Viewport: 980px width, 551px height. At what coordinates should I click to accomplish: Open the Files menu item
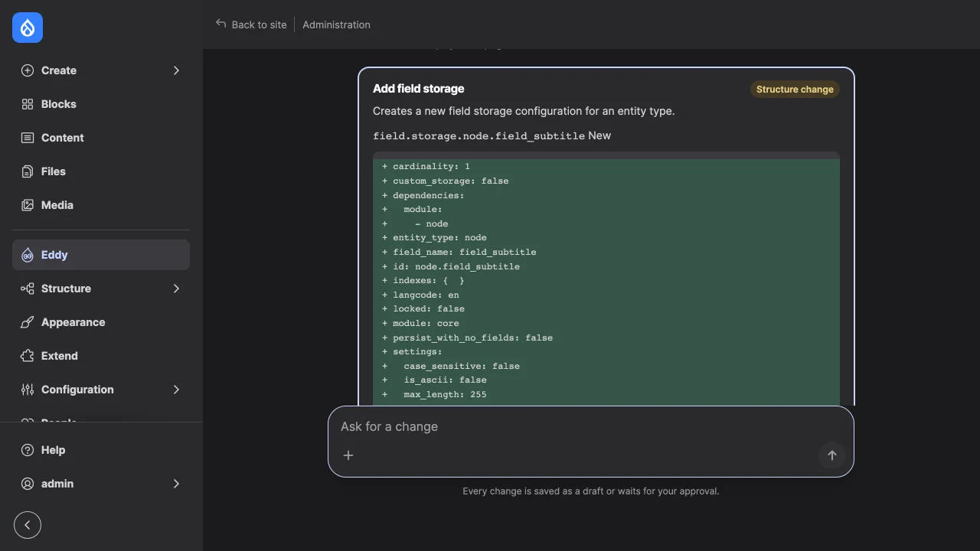click(x=101, y=171)
